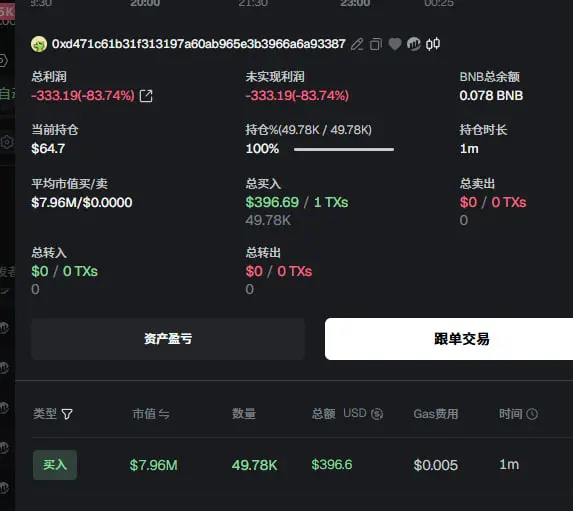Select 未实现利润 value -333.19(-83.74%)
Screen dimensions: 573x511
[x=297, y=96]
